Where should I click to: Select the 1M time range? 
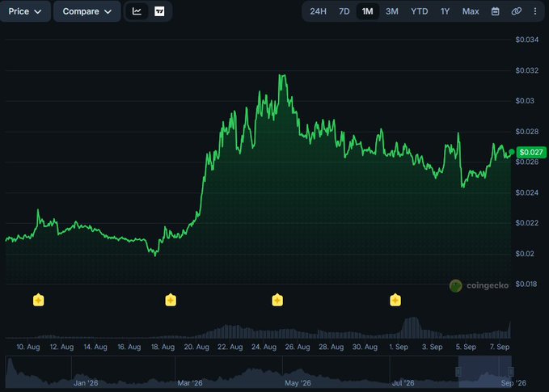coord(367,11)
